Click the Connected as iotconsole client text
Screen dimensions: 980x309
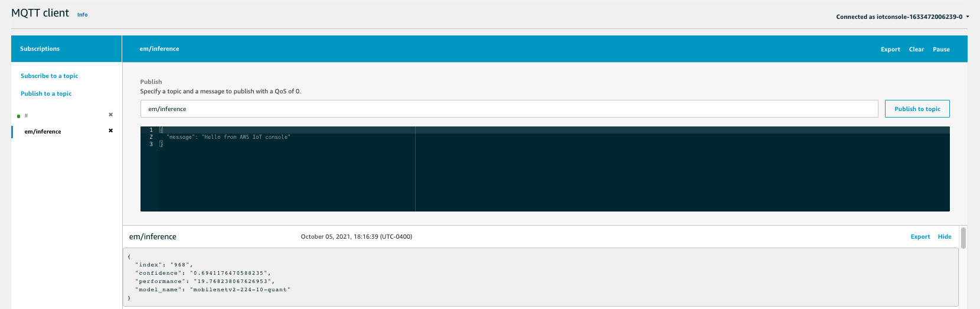click(x=899, y=17)
